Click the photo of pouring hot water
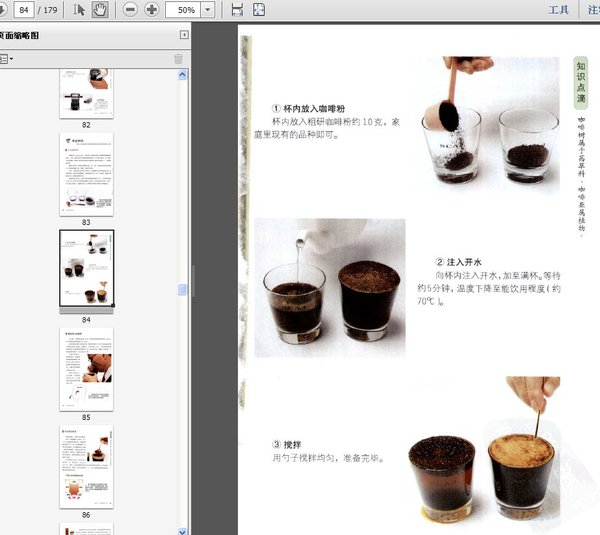 point(330,288)
